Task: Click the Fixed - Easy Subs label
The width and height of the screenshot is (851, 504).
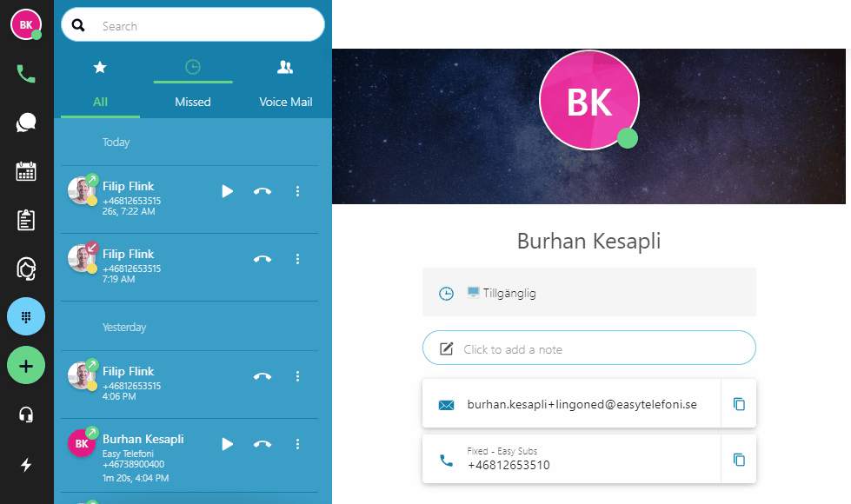Action: tap(502, 451)
